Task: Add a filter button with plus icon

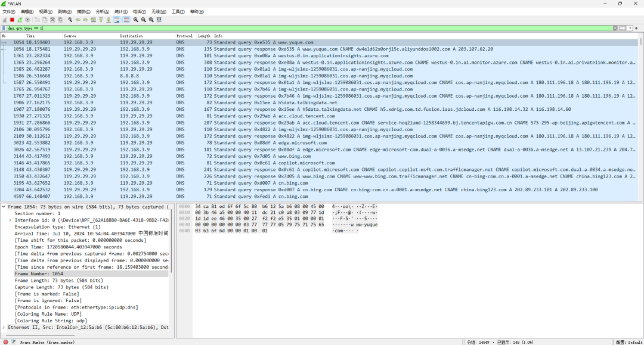Action: (637, 29)
